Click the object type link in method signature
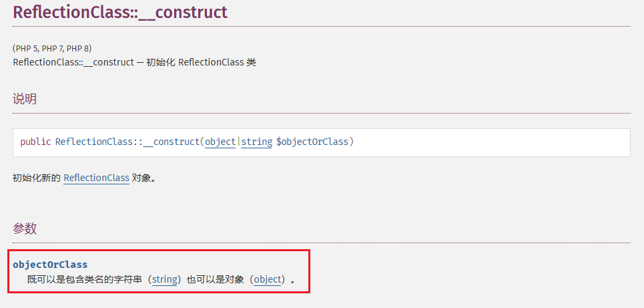644x308 pixels. [220, 142]
